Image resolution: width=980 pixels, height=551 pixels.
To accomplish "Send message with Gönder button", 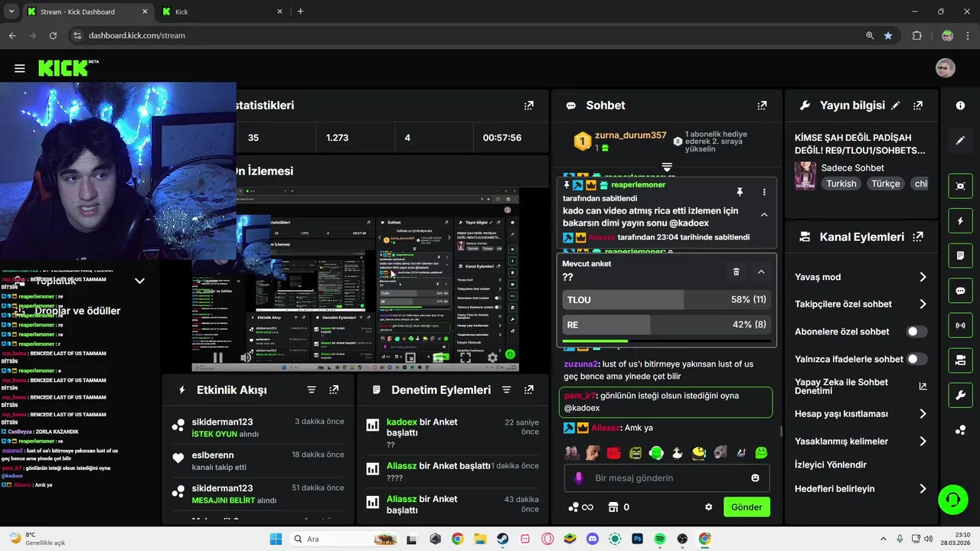I will point(746,507).
